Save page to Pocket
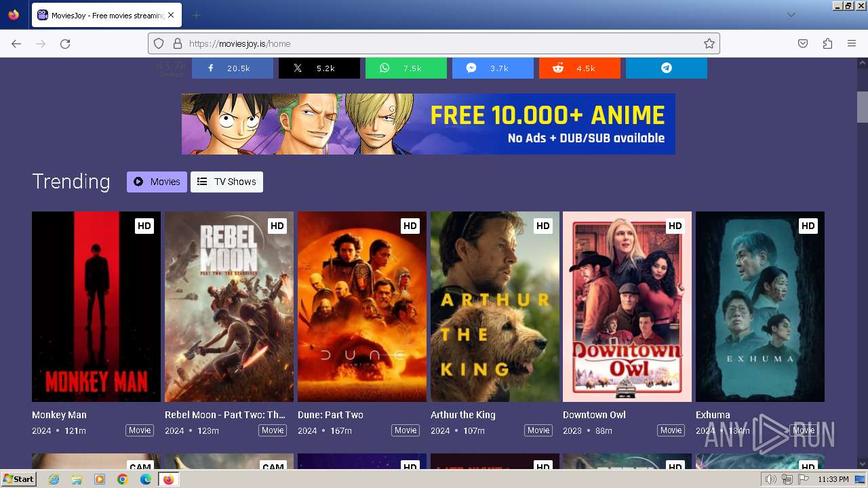 tap(803, 43)
